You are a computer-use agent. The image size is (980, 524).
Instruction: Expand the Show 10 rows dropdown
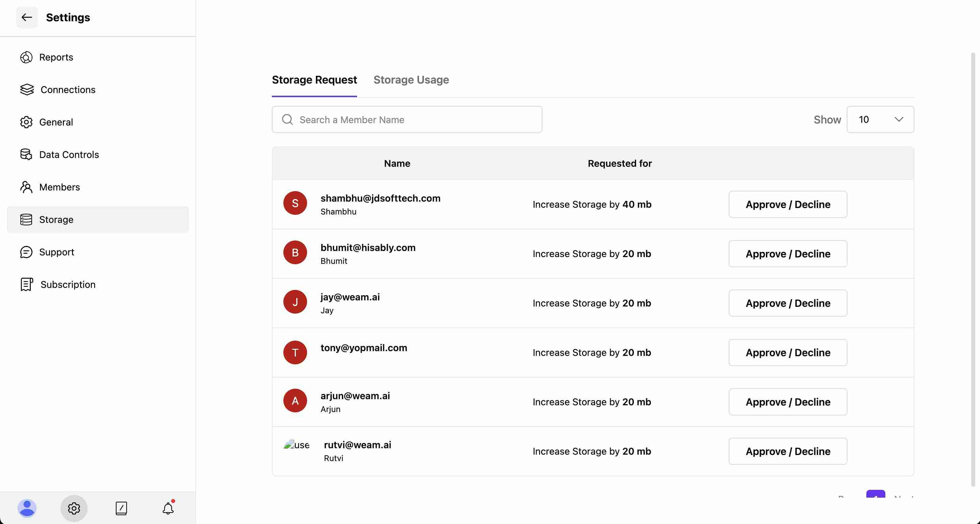coord(880,119)
